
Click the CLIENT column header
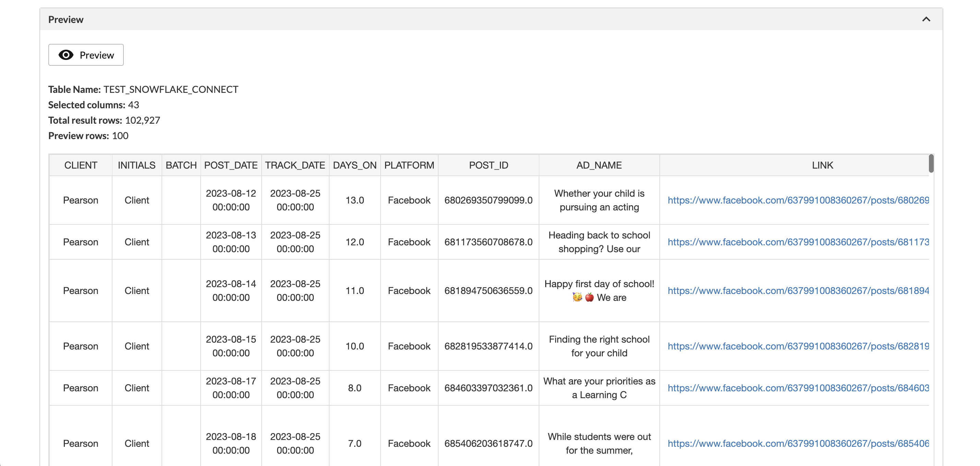pyautogui.click(x=81, y=165)
